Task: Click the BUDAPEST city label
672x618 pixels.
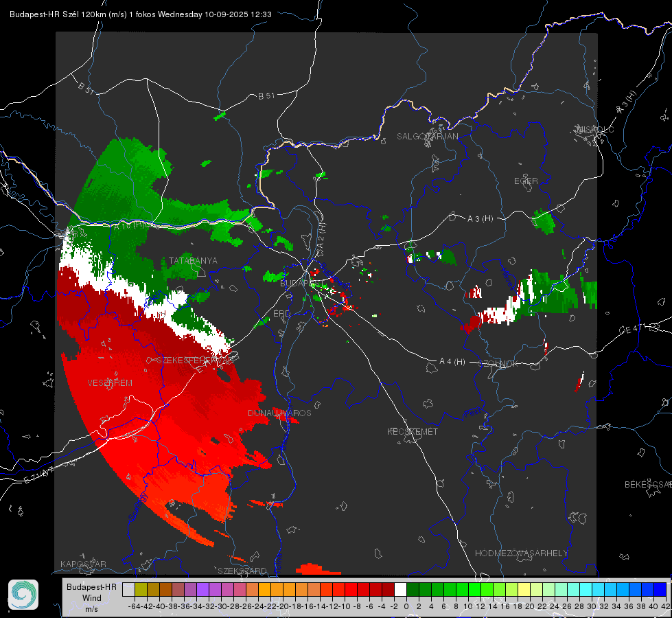Action: 301,284
